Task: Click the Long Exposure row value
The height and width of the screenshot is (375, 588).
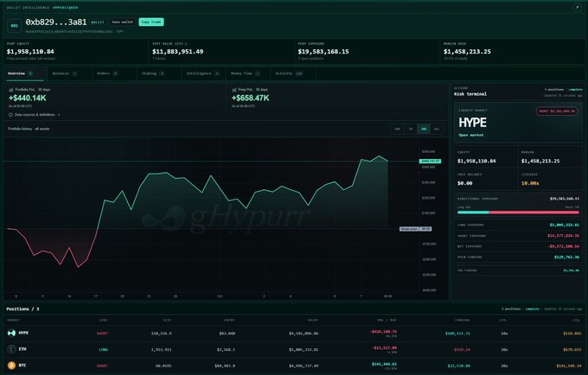Action: [565, 226]
